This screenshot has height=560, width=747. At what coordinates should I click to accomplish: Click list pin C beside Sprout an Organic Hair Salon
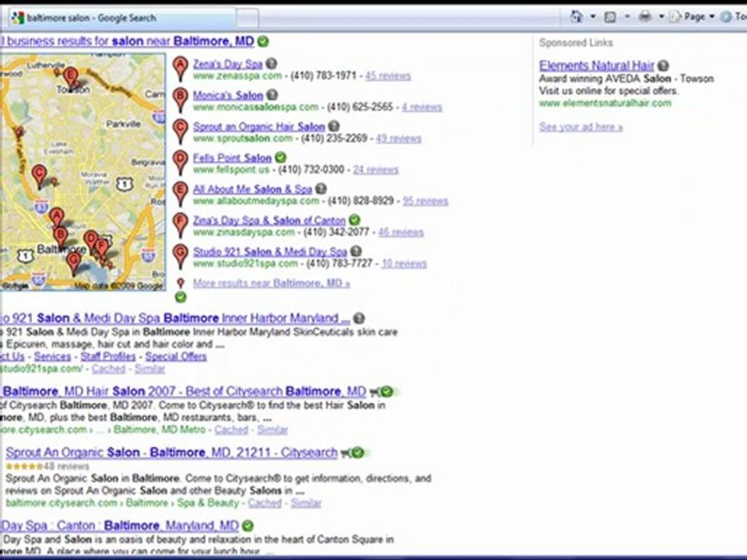coord(180,131)
